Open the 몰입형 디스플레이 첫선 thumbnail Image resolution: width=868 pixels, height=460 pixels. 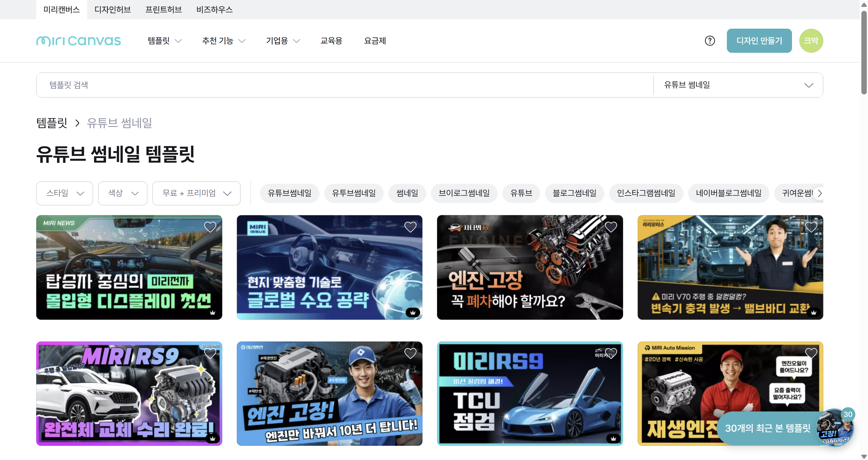[129, 267]
